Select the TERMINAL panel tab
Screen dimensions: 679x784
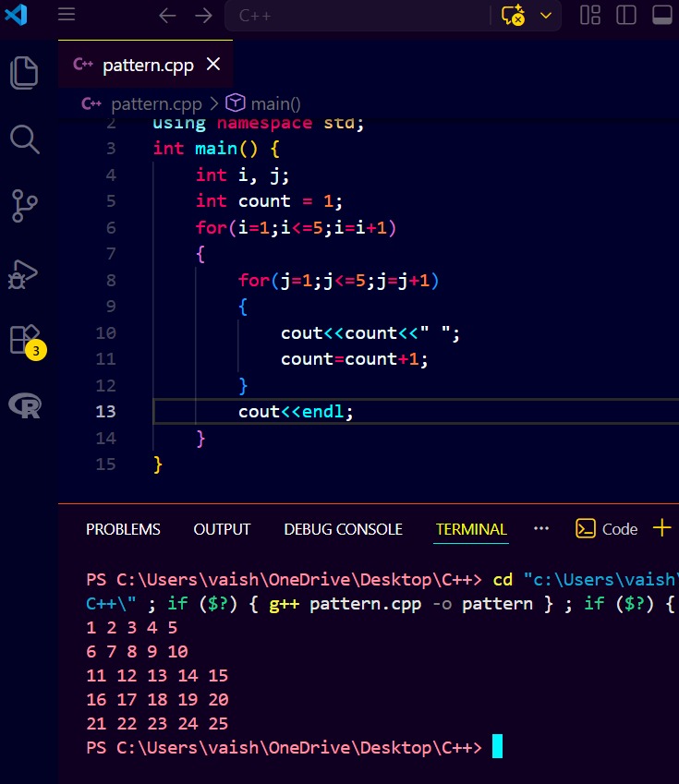point(471,529)
